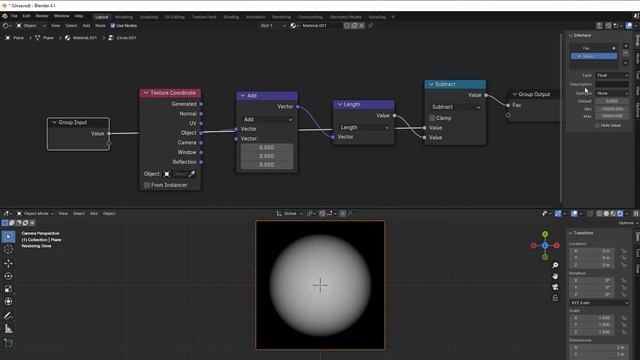The width and height of the screenshot is (640, 360).
Task: Open Subtype dropdown showing None
Action: click(x=612, y=93)
